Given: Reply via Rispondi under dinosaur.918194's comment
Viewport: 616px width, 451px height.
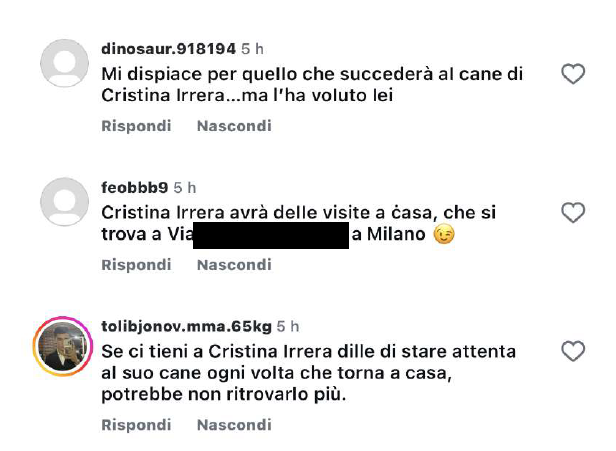Looking at the screenshot, I should [136, 126].
